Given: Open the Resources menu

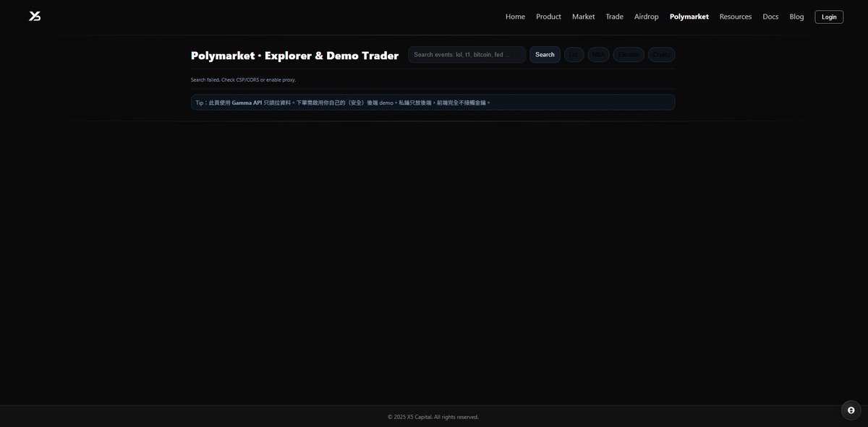Looking at the screenshot, I should (735, 17).
